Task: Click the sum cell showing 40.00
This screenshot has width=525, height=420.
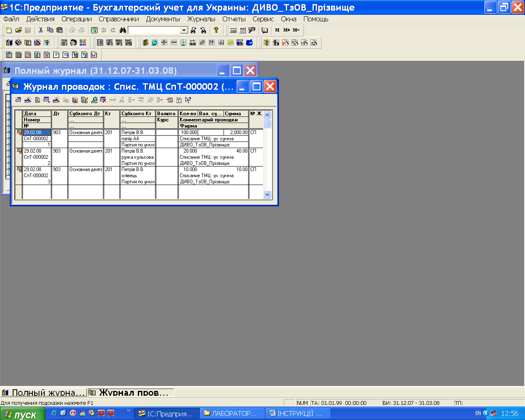Action: tap(236, 151)
